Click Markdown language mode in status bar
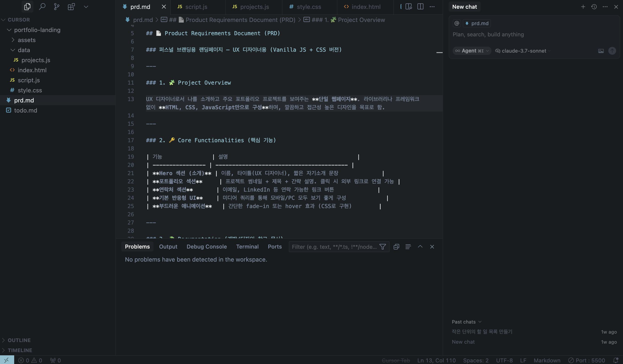This screenshot has height=364, width=623. coord(547,360)
